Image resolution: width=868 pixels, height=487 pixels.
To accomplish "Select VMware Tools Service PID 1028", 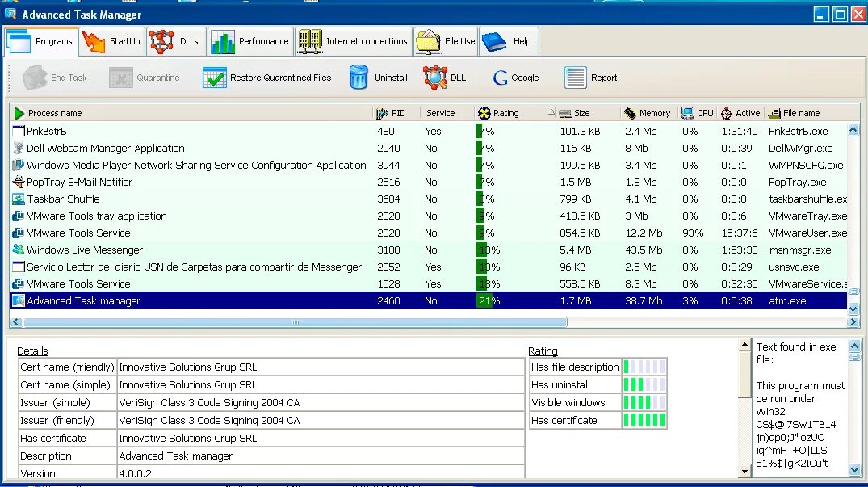I will click(x=429, y=284).
